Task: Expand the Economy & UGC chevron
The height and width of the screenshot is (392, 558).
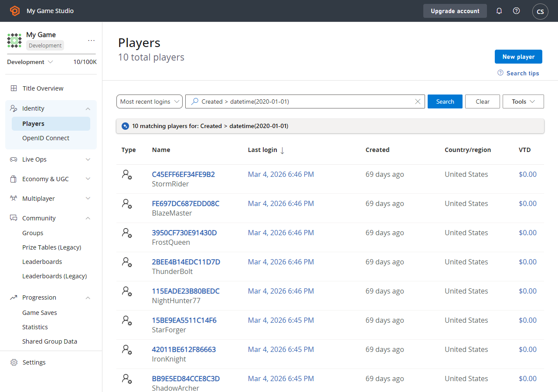Action: click(88, 179)
